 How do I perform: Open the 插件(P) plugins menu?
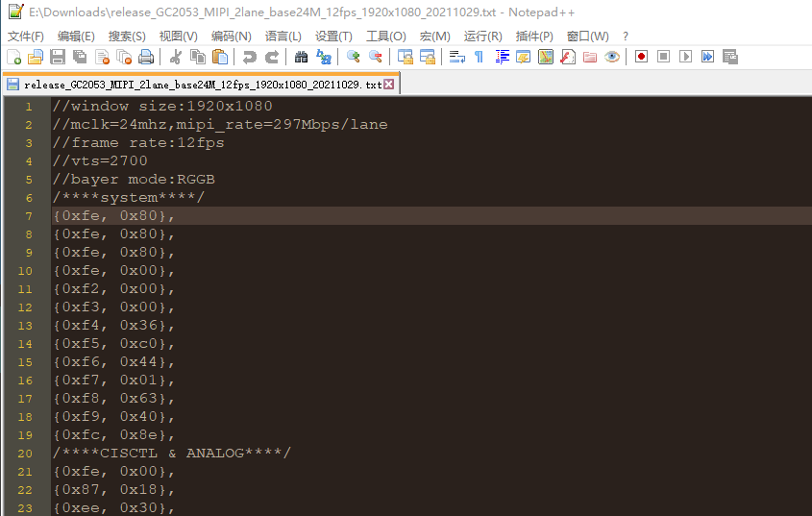tap(534, 37)
